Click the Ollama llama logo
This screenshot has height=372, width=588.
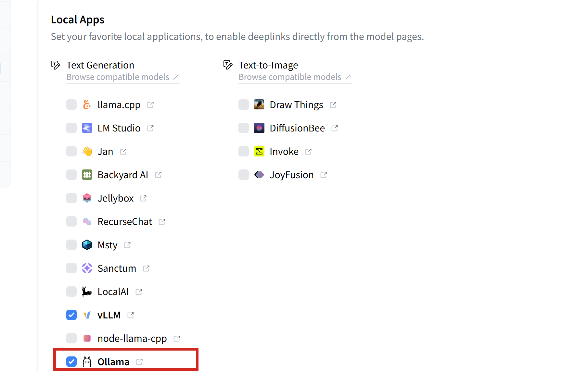point(87,362)
